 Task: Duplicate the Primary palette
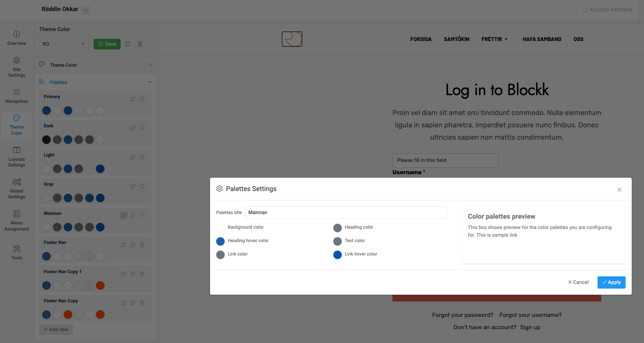[x=142, y=99]
